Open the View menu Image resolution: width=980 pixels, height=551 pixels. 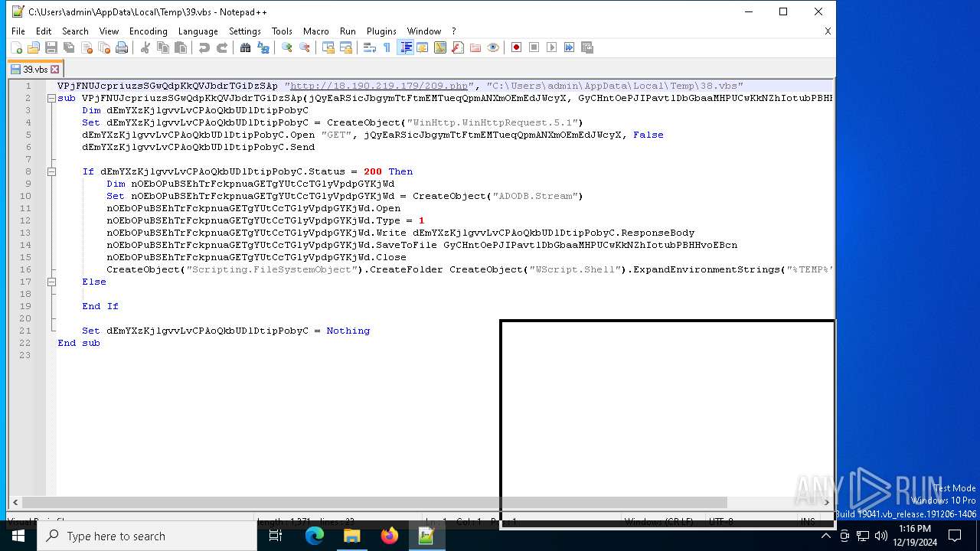pyautogui.click(x=109, y=31)
